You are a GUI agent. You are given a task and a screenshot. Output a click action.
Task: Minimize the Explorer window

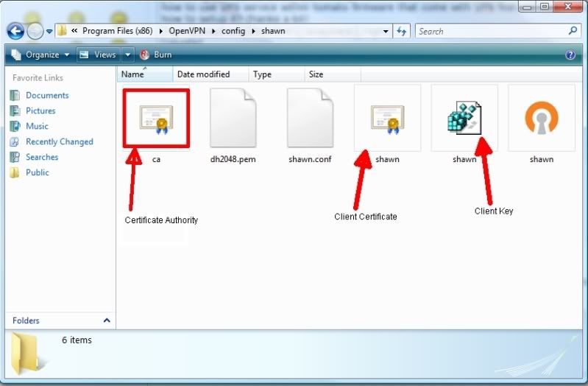(x=528, y=6)
